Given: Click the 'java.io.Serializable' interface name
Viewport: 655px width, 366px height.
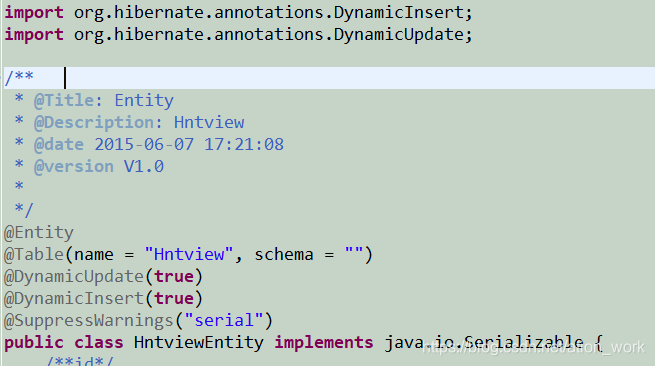Looking at the screenshot, I should [x=484, y=343].
